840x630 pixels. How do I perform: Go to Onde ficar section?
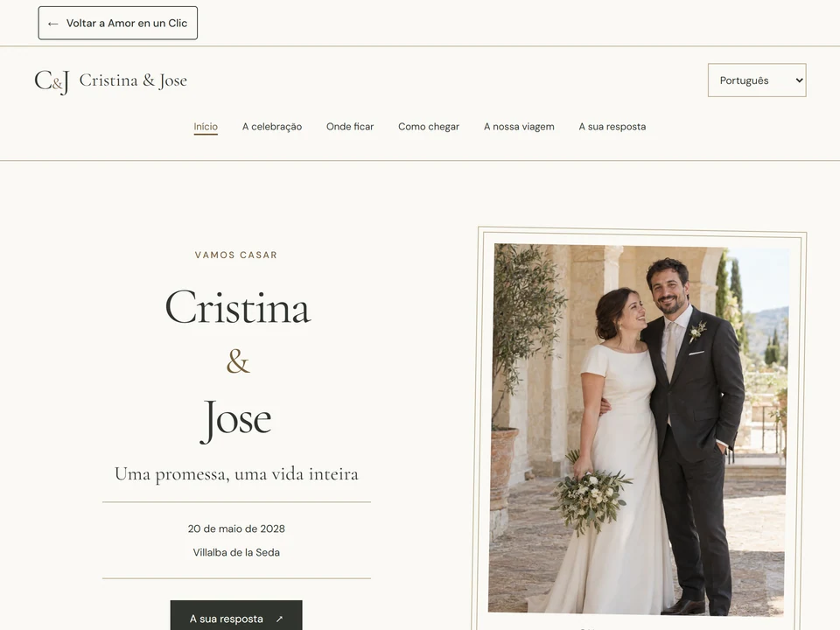350,127
